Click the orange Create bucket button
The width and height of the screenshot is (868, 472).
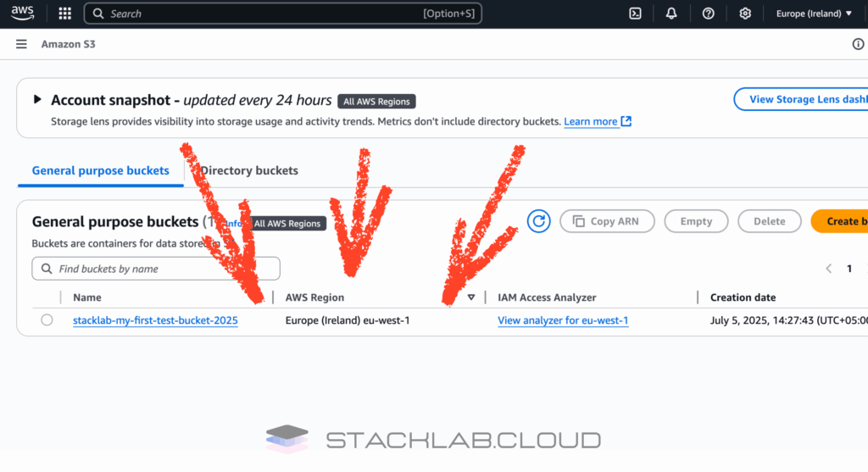click(840, 221)
